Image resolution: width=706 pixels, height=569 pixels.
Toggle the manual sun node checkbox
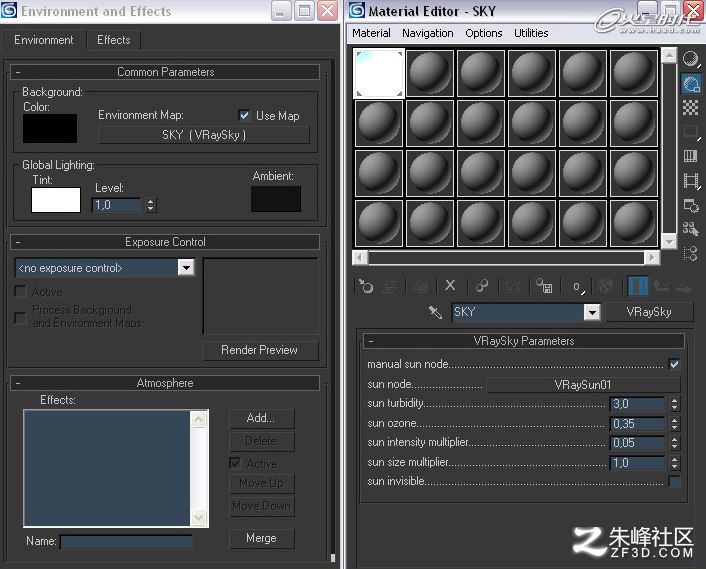point(674,364)
